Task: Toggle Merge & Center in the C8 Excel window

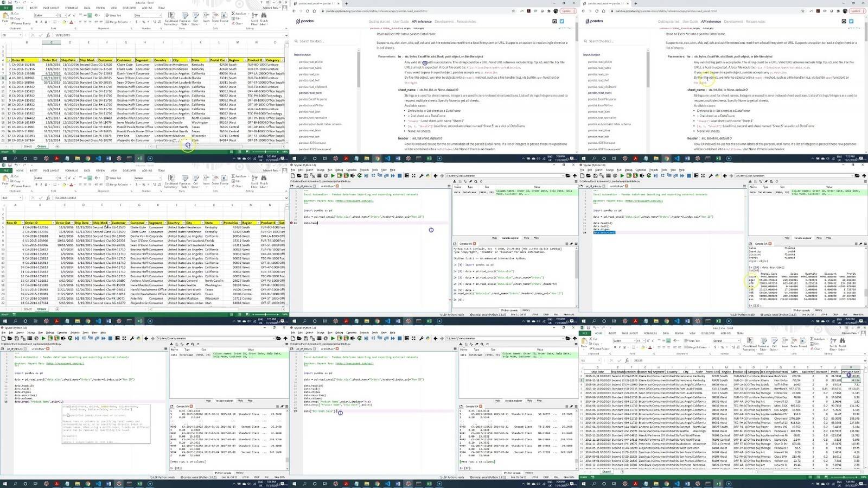Action: [118, 22]
